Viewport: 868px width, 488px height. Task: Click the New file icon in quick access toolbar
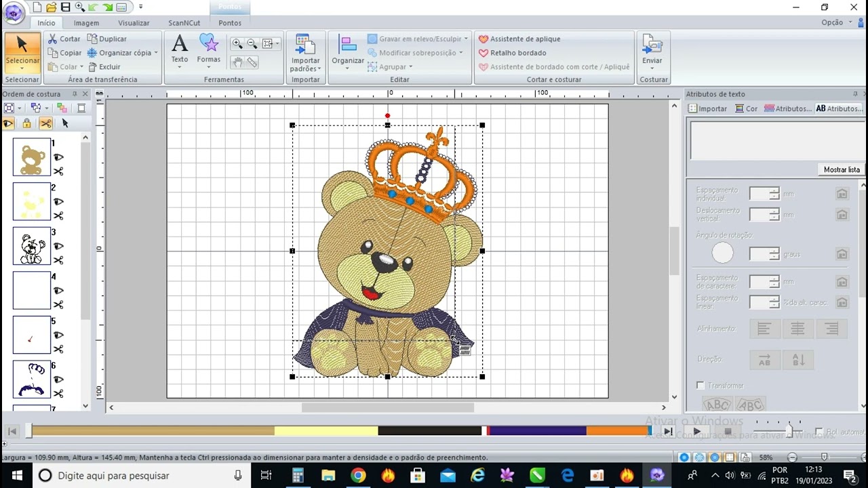tap(37, 7)
